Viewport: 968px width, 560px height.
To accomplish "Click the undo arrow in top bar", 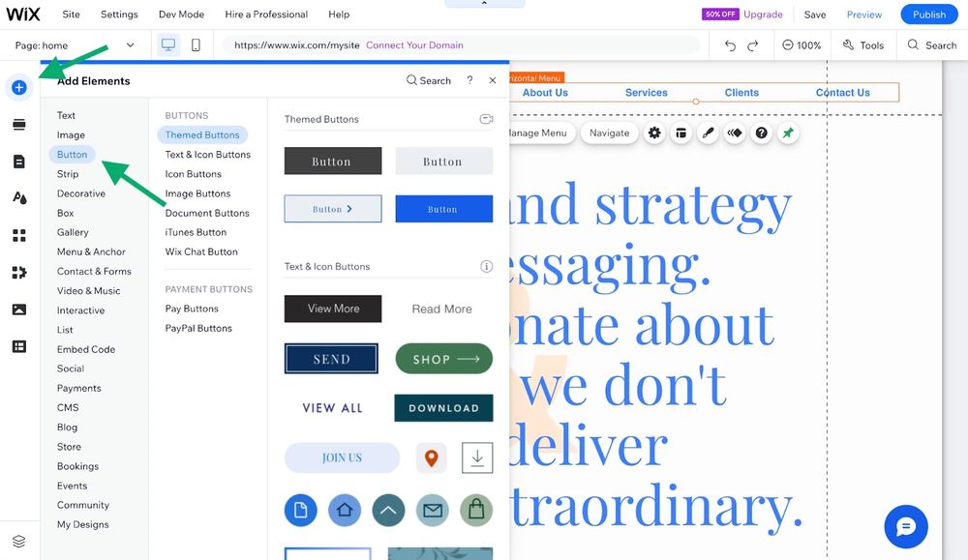I will tap(730, 45).
